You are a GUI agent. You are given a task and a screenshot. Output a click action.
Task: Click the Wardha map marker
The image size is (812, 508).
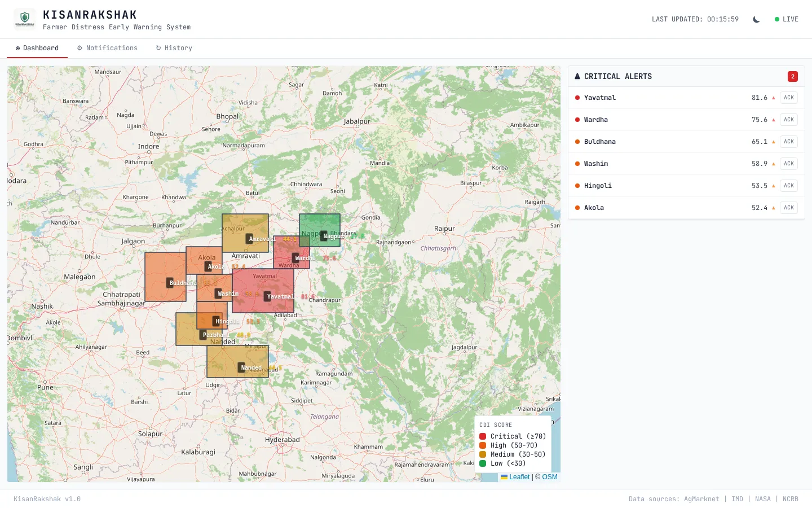pos(296,258)
